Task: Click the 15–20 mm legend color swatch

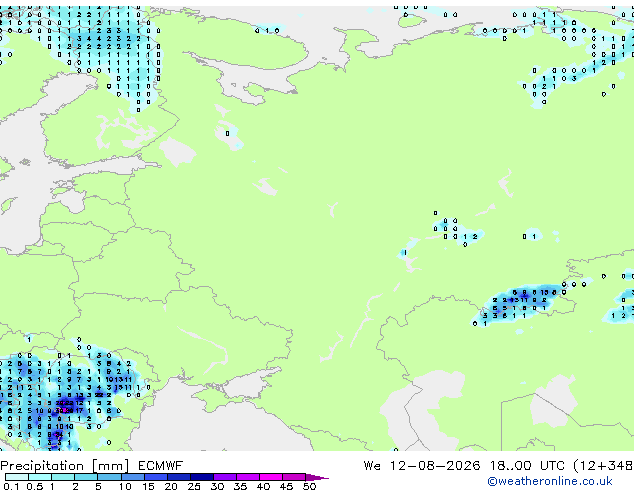Action: point(156,477)
